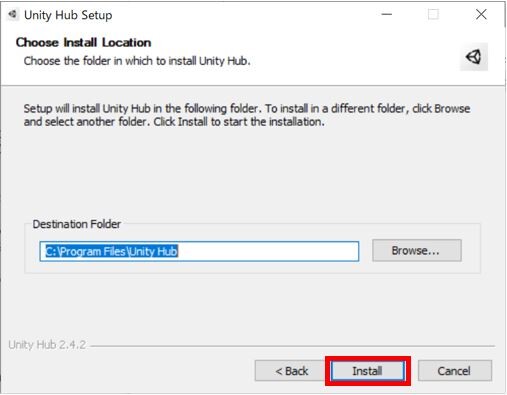The width and height of the screenshot is (507, 395).
Task: Click the Unity Hub Setup title text
Action: pos(68,15)
